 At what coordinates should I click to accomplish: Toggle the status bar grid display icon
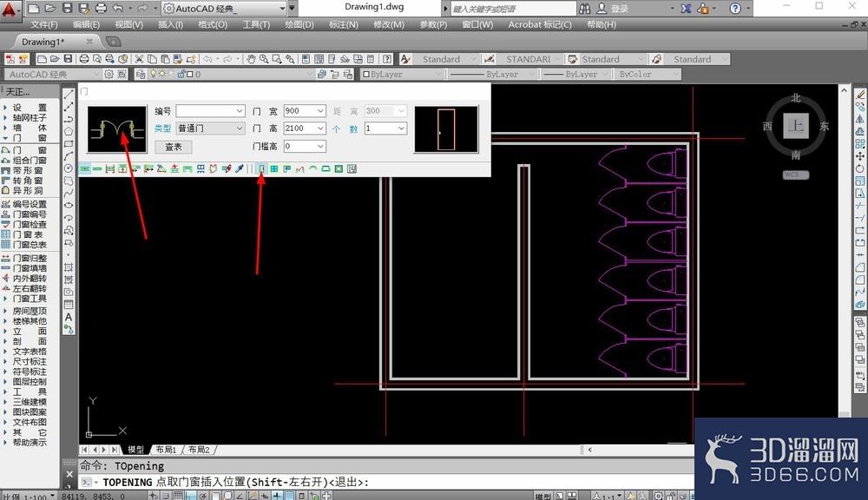[x=178, y=496]
